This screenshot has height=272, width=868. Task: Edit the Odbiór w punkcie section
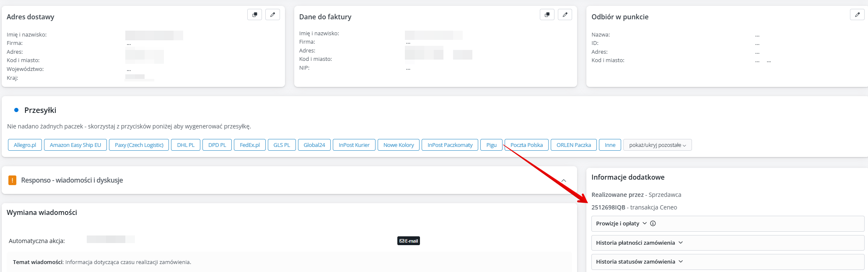[x=857, y=15]
